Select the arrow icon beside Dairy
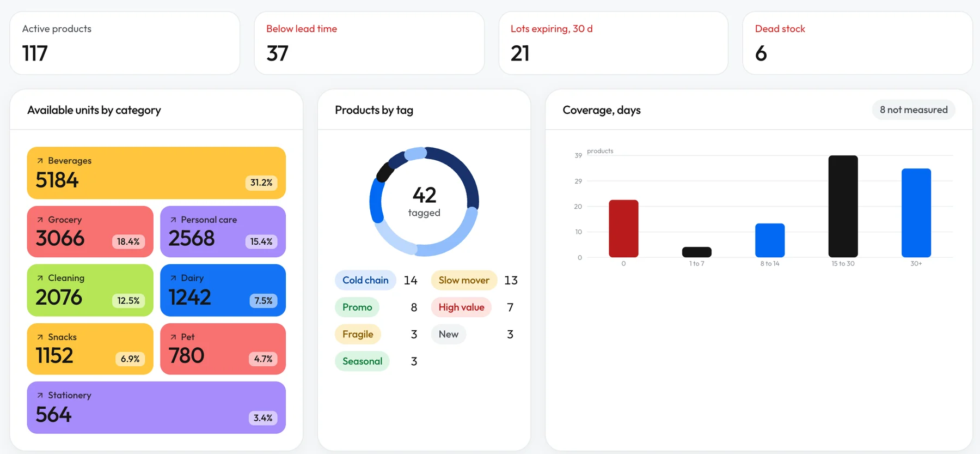Image resolution: width=980 pixels, height=454 pixels. click(x=173, y=278)
